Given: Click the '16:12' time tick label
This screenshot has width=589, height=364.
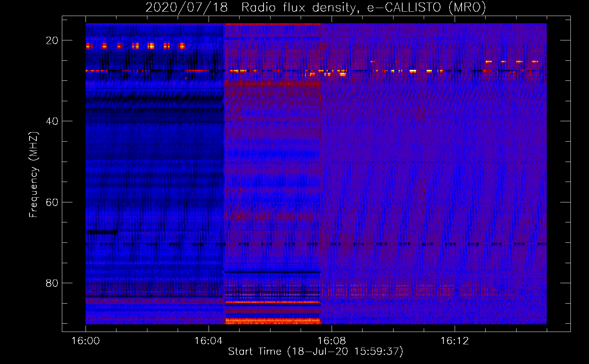Looking at the screenshot, I should click(455, 341).
